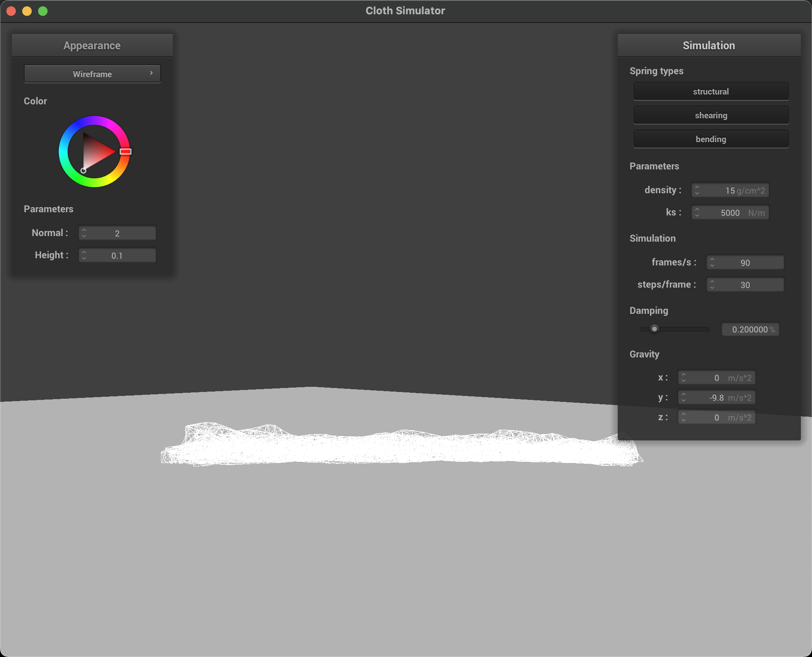Click the frames/s stepper arrows
The image size is (812, 657).
[712, 263]
